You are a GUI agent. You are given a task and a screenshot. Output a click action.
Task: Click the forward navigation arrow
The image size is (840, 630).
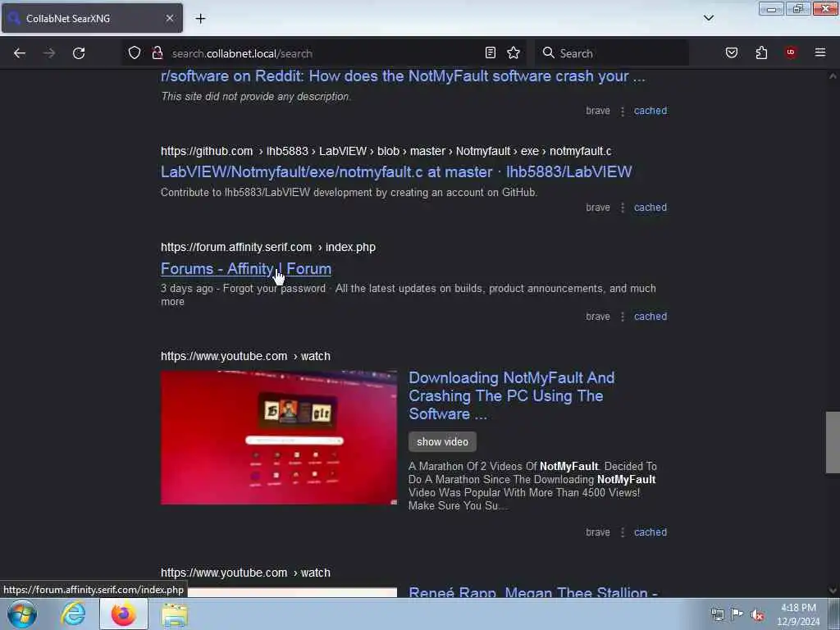pos(48,53)
